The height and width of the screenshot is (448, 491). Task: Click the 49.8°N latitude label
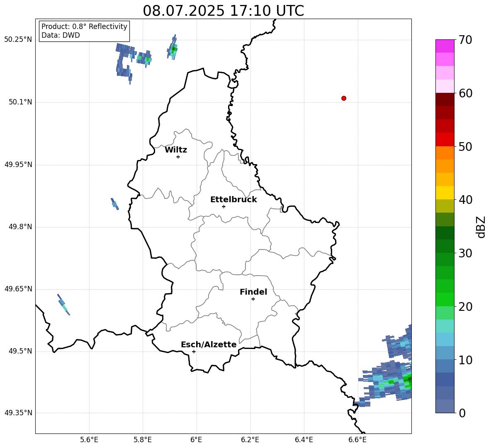[20, 227]
